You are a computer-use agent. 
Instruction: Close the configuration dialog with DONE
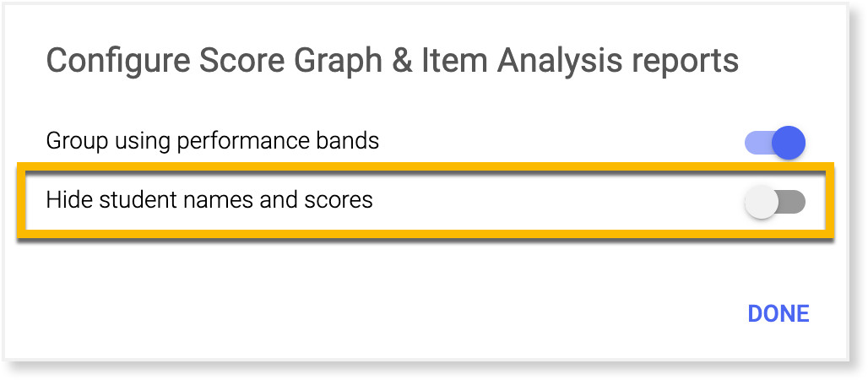click(778, 313)
